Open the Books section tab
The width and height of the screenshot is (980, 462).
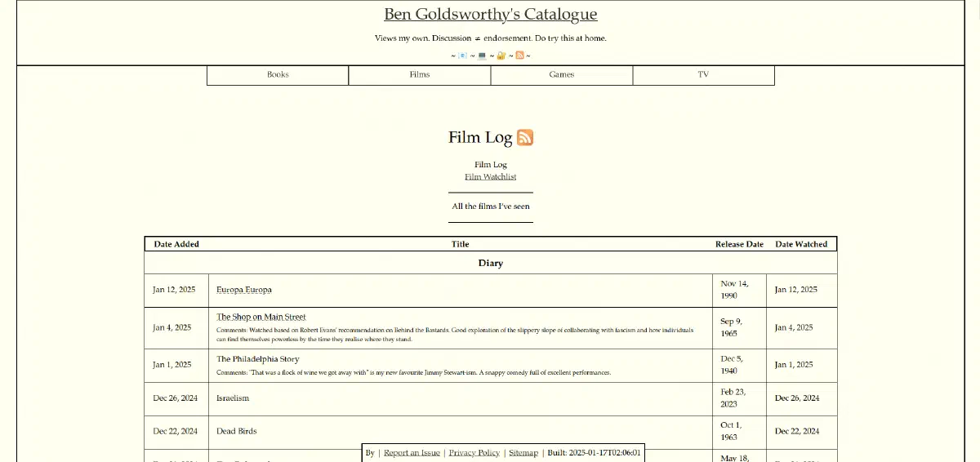pos(278,75)
